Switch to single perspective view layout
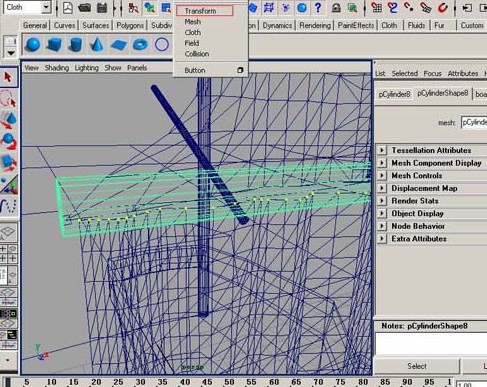The height and width of the screenshot is (387, 487). click(x=8, y=231)
